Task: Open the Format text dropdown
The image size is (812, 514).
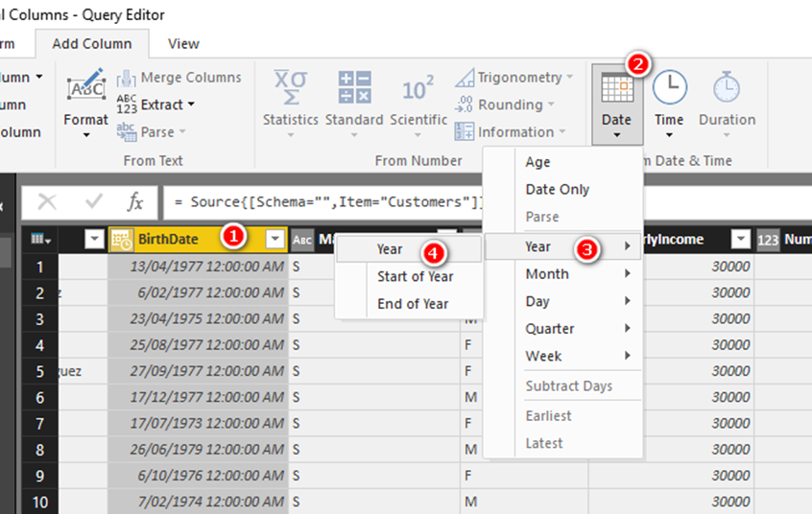Action: click(86, 104)
